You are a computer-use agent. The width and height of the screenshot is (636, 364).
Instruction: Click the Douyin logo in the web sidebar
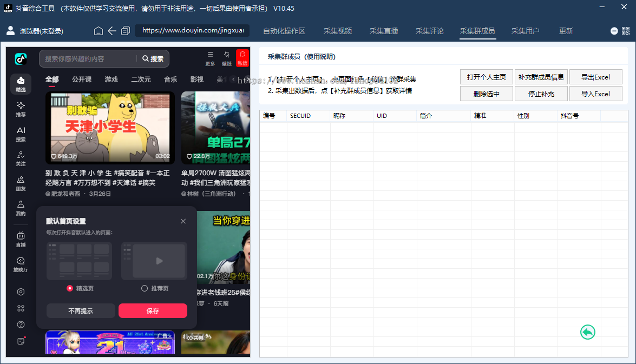coord(21,59)
